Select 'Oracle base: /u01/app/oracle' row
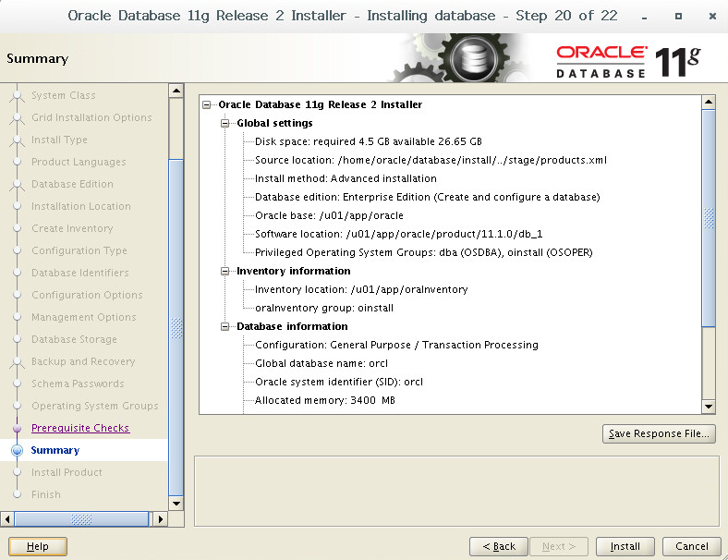Screen dimensions: 728x560 point(329,215)
